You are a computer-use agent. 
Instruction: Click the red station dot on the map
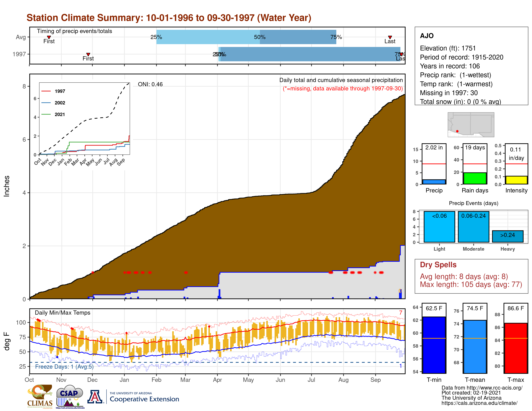pos(457,131)
